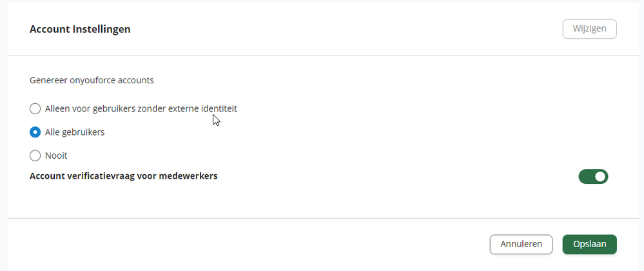Screen dimensions: 644x271
Task: Select the 'Nooit' radio button
Action: click(35, 156)
